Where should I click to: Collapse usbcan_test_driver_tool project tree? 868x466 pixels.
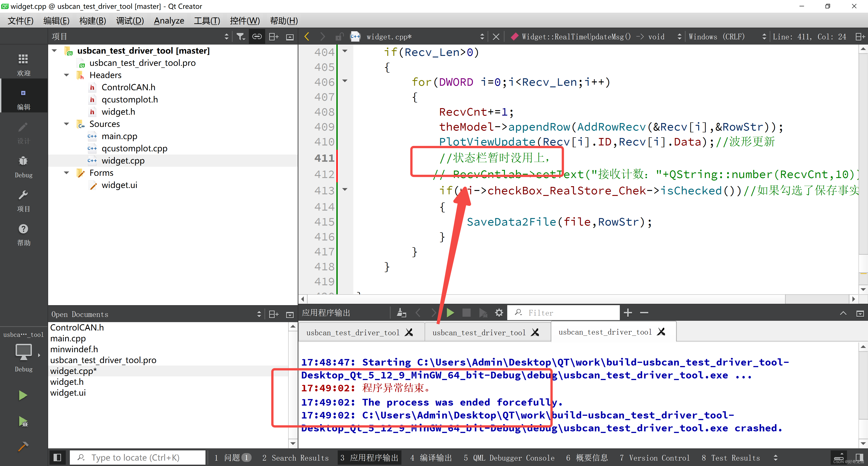(x=54, y=51)
